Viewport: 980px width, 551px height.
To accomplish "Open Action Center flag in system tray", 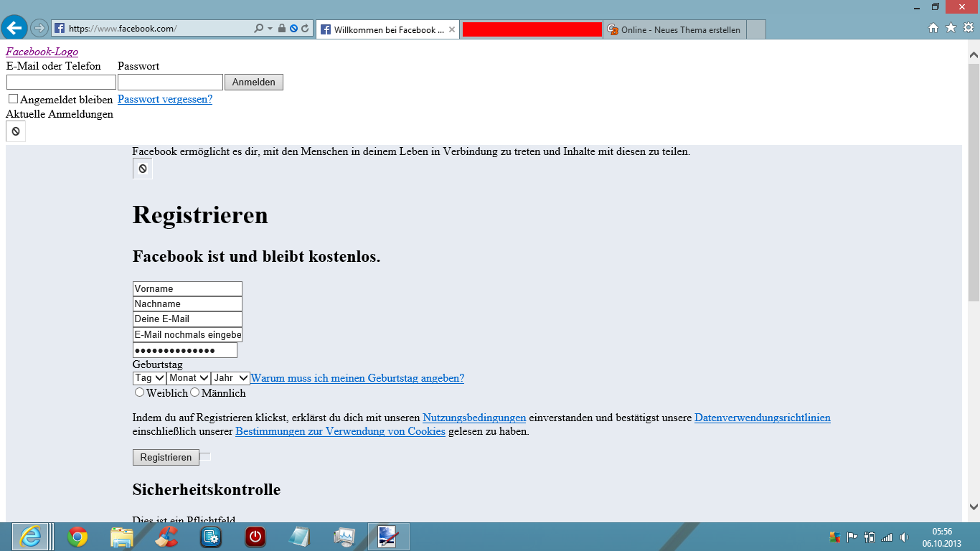I will 852,537.
